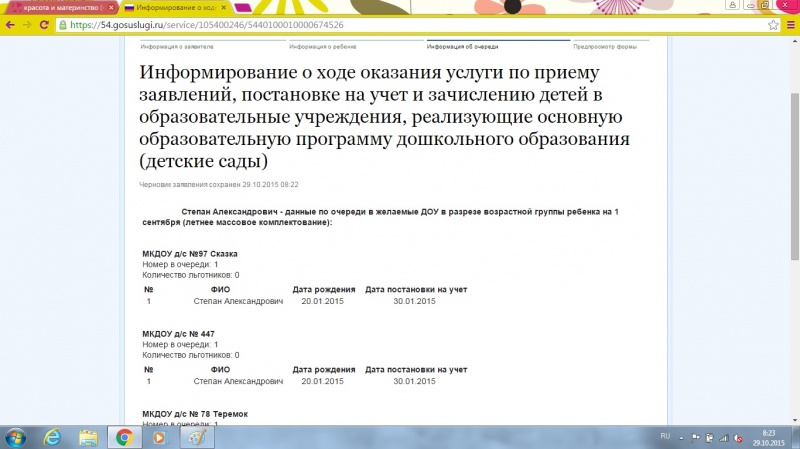Click heading 'МКДОУ д/с № 447'
This screenshot has height=449, width=800.
click(179, 334)
